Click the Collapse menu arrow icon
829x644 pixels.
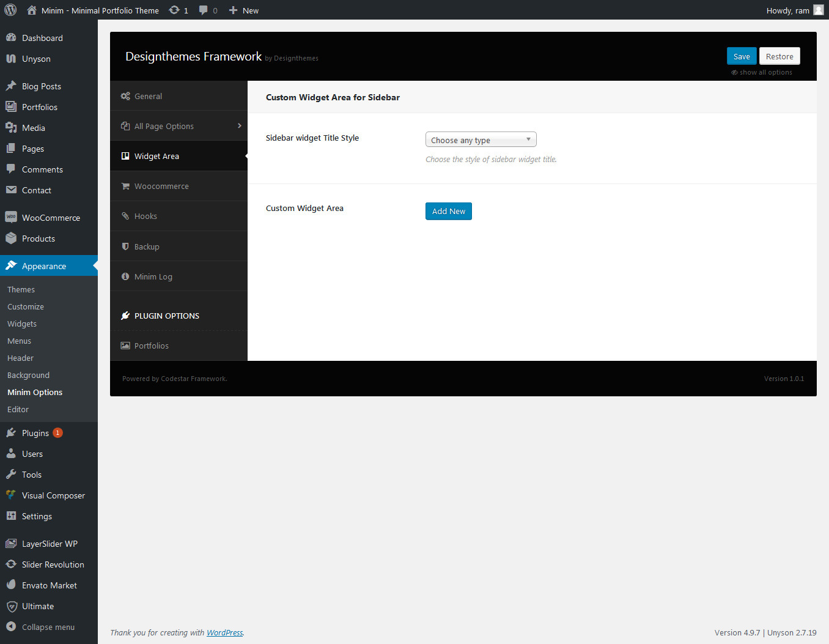11,626
